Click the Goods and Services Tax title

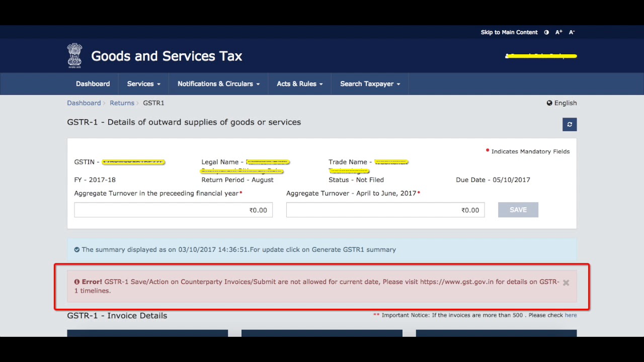coord(167,56)
